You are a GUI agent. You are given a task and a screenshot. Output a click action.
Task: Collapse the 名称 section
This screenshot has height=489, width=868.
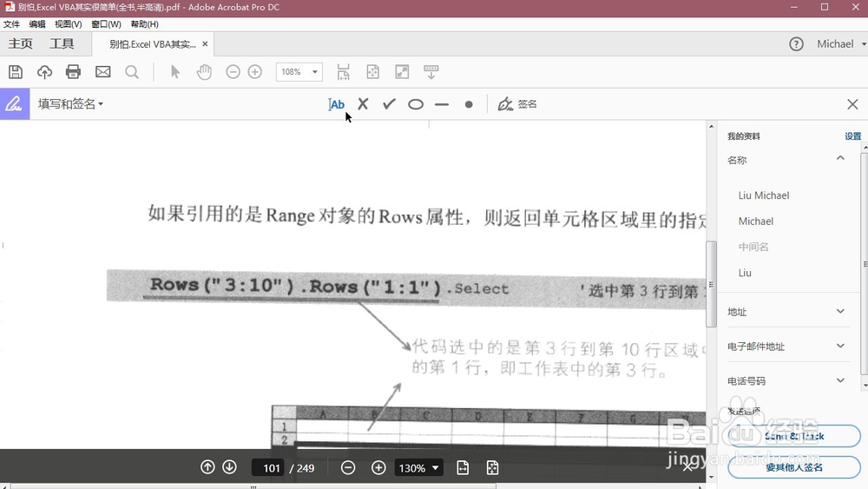tap(840, 158)
